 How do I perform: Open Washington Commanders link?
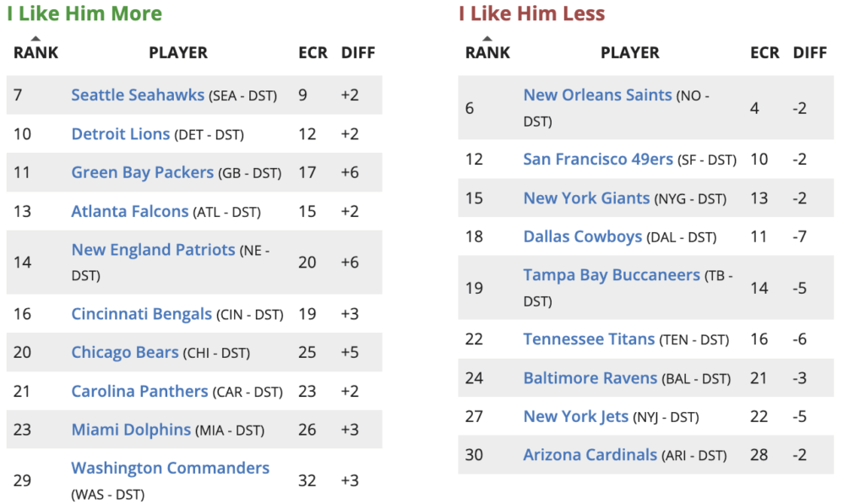(170, 468)
